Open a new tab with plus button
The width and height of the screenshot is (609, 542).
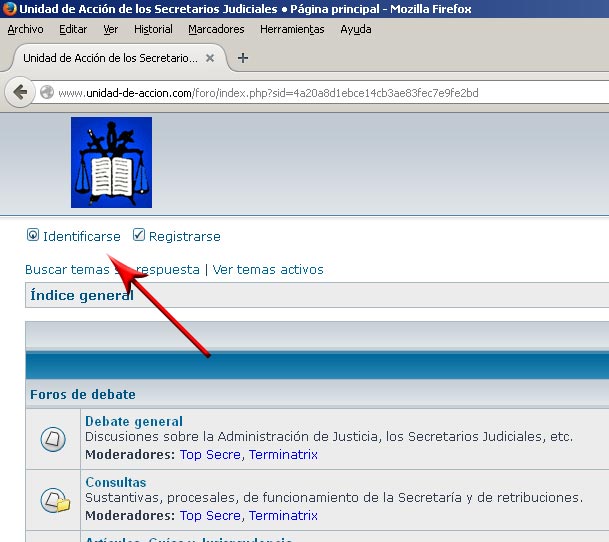point(242,58)
